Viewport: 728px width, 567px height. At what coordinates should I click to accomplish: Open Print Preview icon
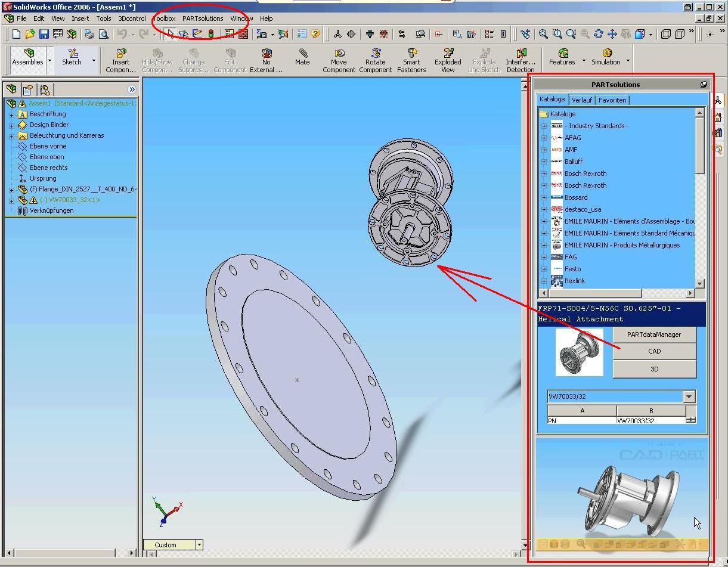[103, 35]
